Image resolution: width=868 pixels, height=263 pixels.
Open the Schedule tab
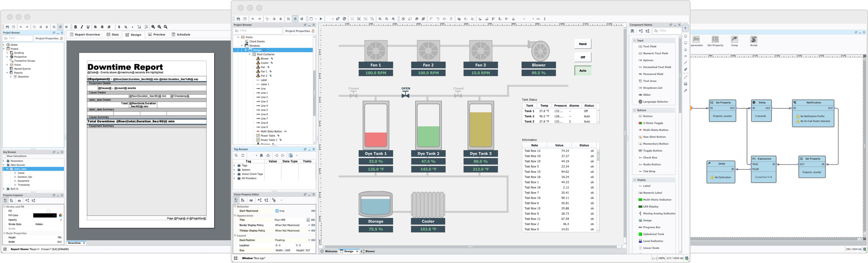click(181, 35)
